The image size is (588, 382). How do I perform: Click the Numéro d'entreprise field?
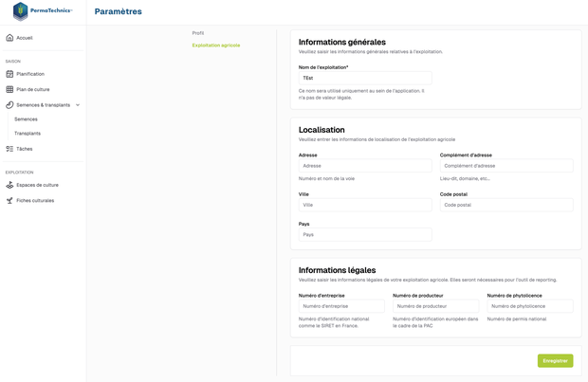click(x=340, y=306)
